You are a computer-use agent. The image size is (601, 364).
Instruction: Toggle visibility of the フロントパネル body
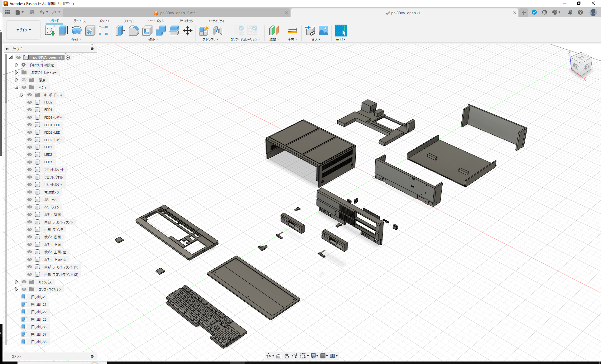[29, 177]
